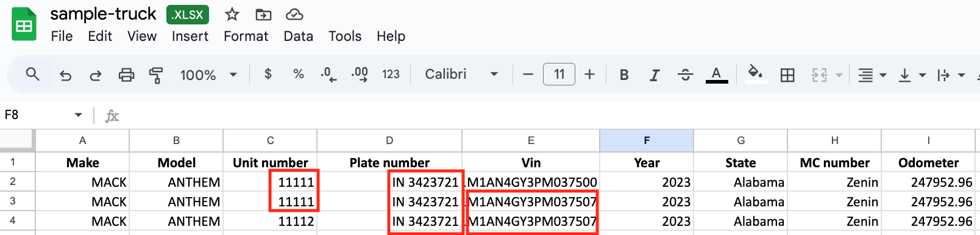Image resolution: width=980 pixels, height=235 pixels.
Task: Open the 100% zoom dropdown
Action: pos(208,75)
